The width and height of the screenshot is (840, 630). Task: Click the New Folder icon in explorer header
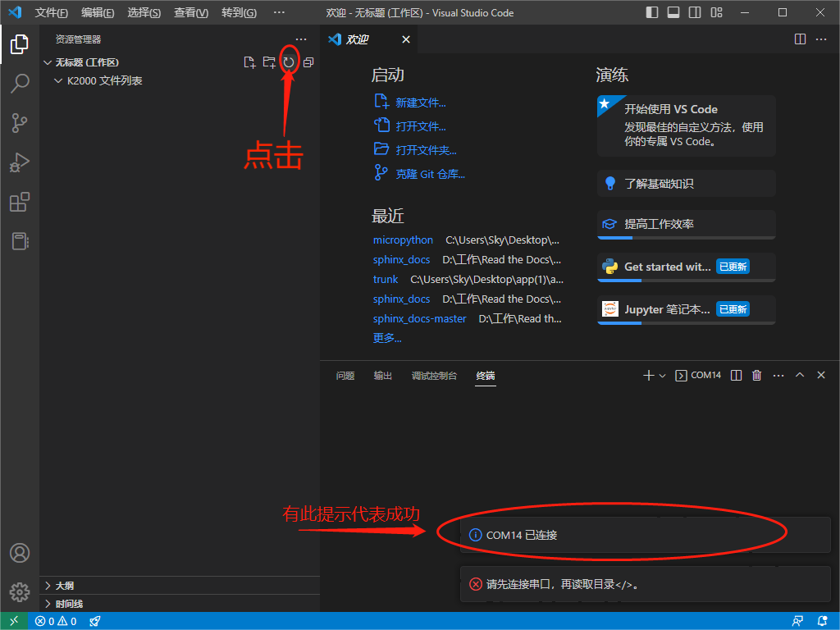(269, 62)
